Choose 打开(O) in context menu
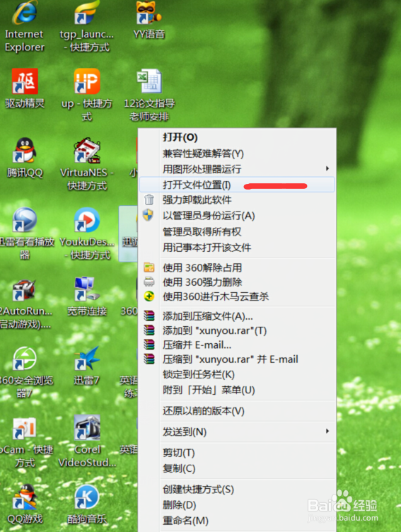401x532 pixels. 237,137
